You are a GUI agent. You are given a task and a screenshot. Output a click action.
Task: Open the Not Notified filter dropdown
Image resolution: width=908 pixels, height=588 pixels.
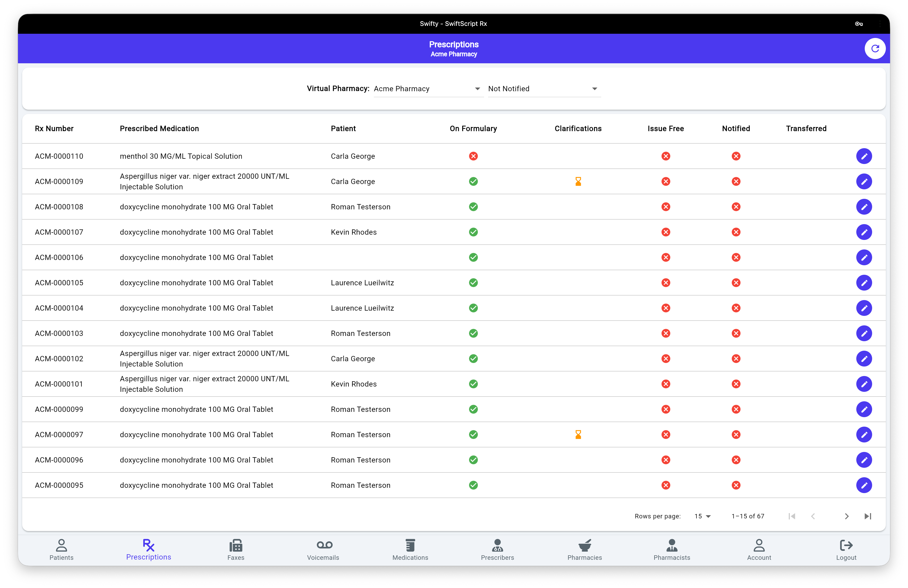coord(544,89)
